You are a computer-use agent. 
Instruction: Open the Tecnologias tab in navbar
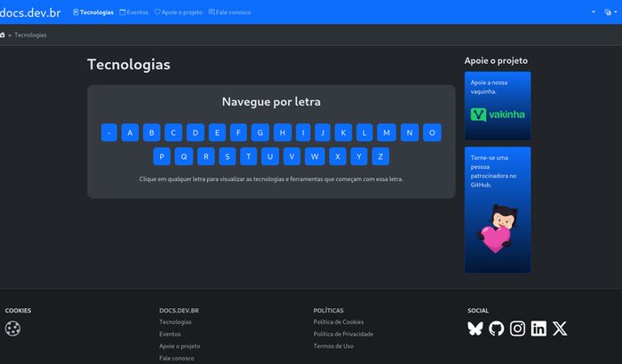point(93,12)
